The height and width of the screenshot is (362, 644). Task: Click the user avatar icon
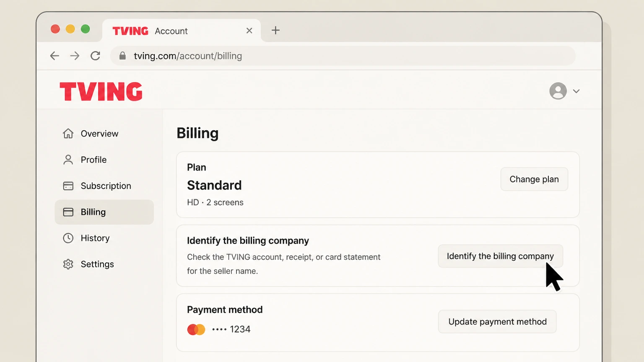coord(558,91)
